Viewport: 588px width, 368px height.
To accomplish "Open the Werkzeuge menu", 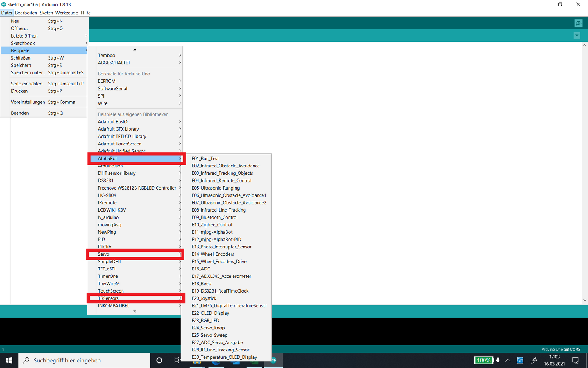I will (x=67, y=13).
